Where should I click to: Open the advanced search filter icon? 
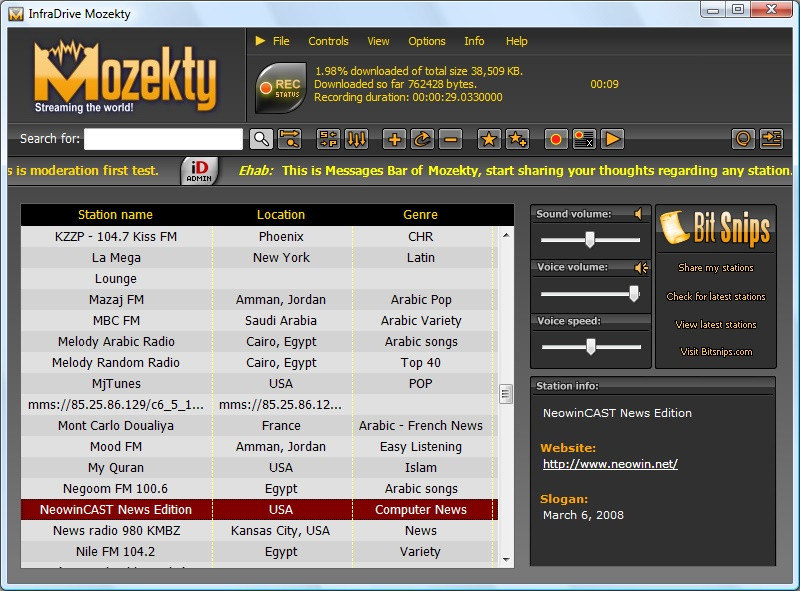click(290, 139)
